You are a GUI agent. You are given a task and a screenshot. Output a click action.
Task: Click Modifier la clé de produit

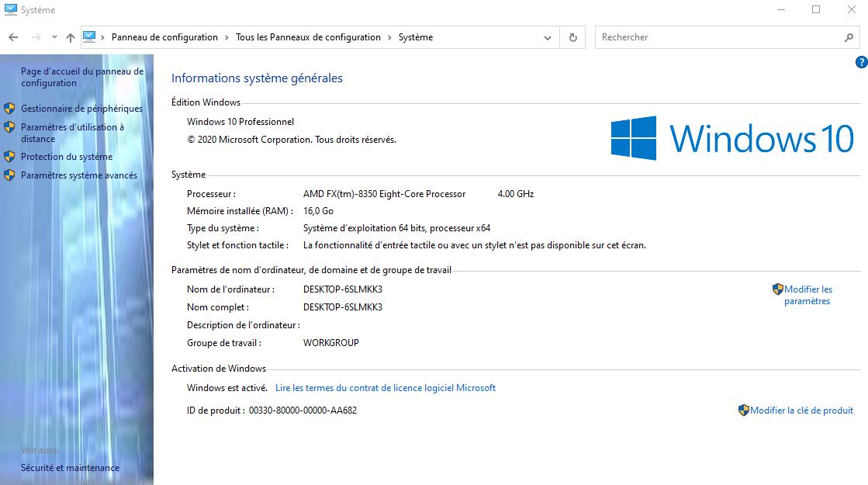(801, 411)
